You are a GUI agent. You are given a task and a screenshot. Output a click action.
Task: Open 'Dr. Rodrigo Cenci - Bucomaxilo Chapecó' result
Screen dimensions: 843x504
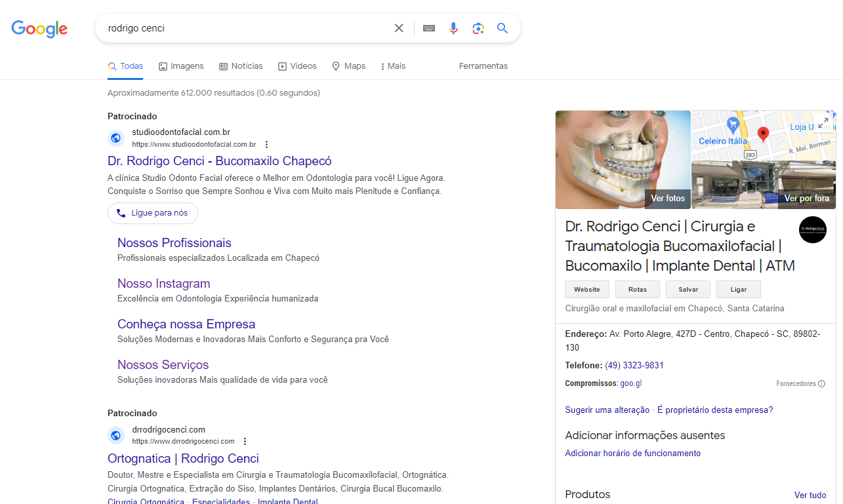point(220,161)
